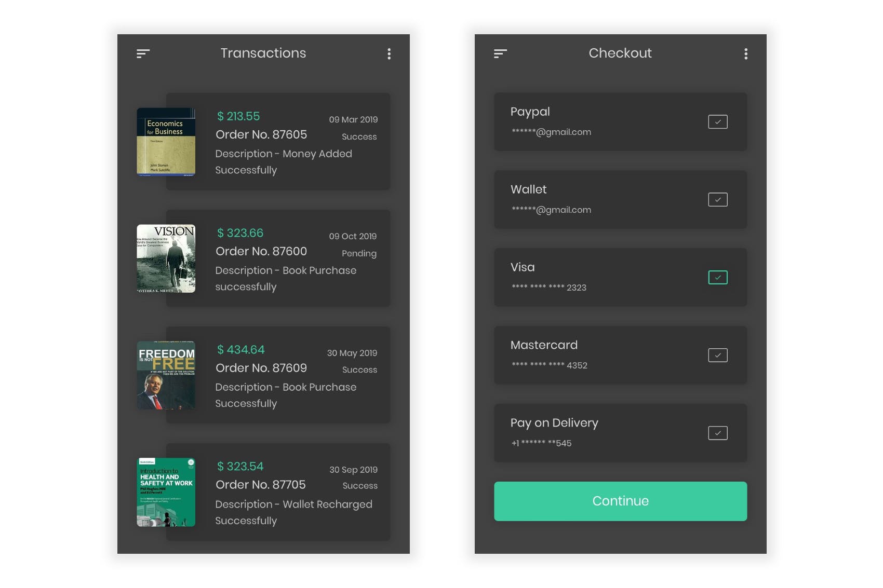
Task: Open the filter icon on Transactions screen
Action: coord(143,53)
